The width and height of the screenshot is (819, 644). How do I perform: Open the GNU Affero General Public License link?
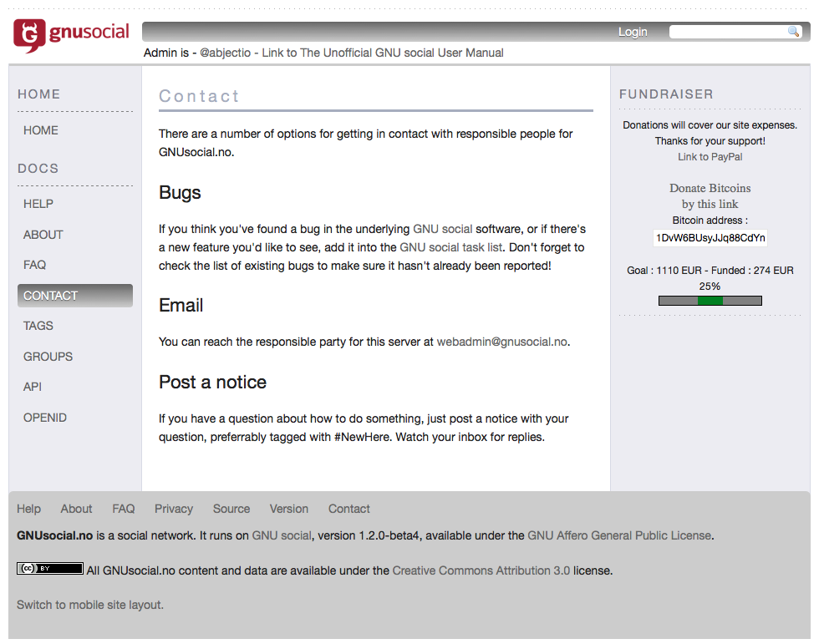[619, 535]
